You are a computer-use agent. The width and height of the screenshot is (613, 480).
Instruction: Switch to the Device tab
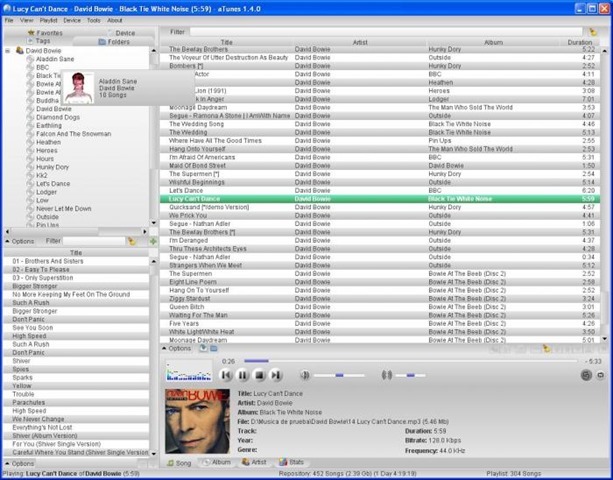pyautogui.click(x=121, y=33)
